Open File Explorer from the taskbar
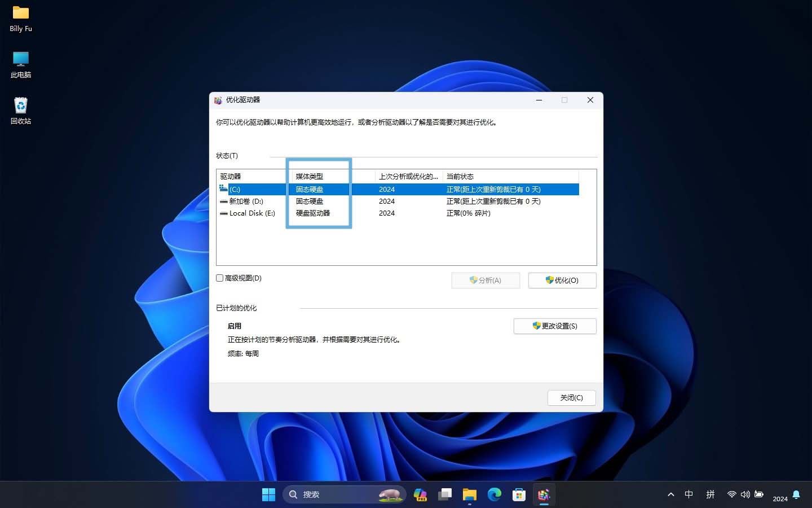 point(470,494)
